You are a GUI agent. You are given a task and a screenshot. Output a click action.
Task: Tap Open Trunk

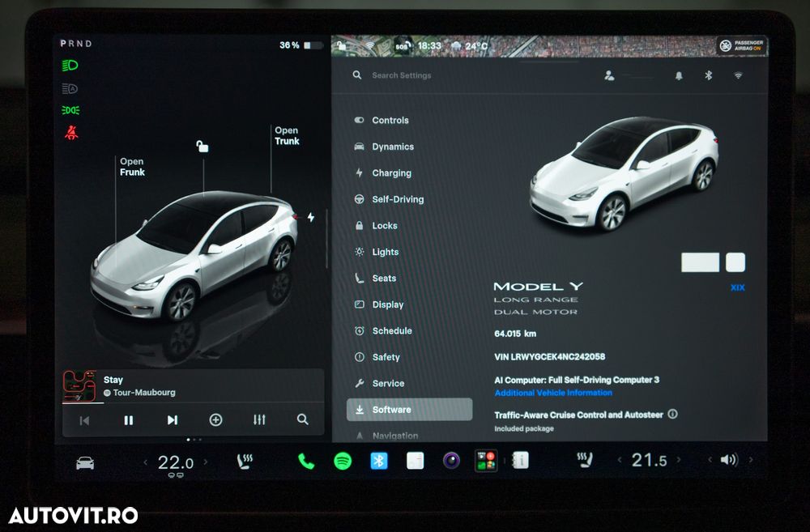pyautogui.click(x=287, y=136)
